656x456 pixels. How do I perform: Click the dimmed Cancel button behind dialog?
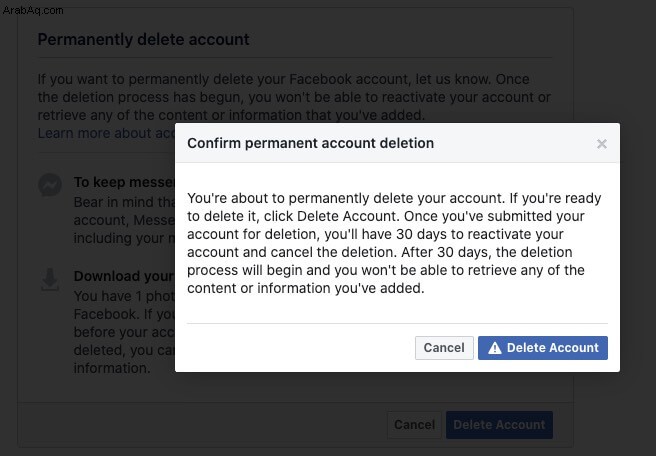coord(414,425)
